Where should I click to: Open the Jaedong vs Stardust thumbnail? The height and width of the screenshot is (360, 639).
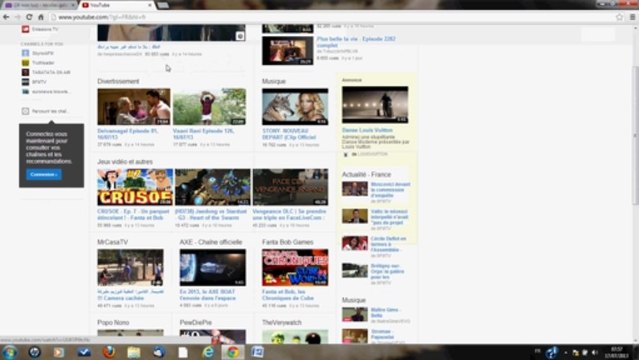[x=213, y=187]
